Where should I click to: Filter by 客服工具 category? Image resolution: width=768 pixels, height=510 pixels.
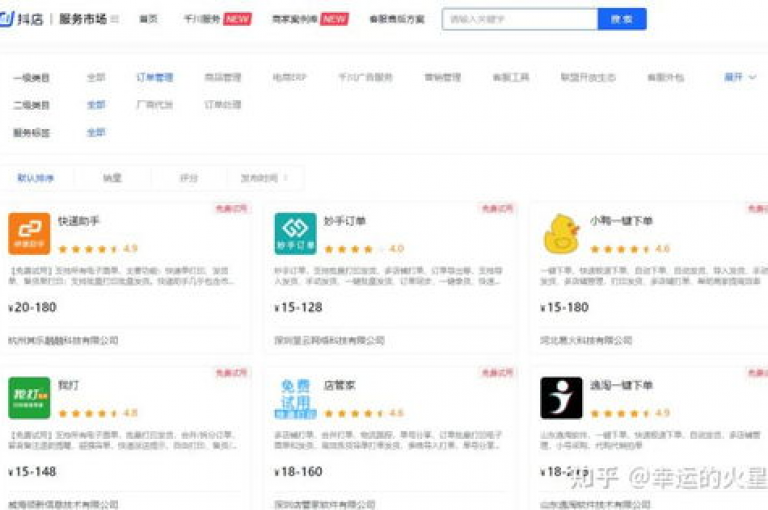pos(511,77)
